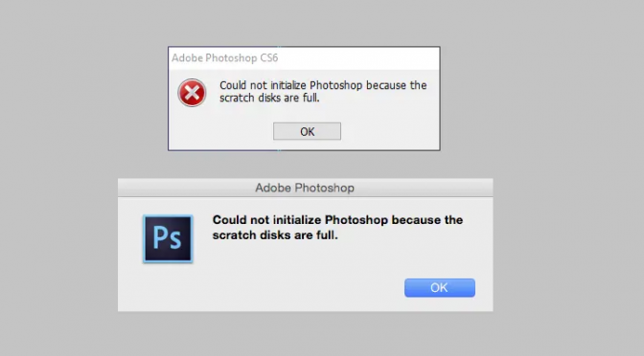Click gray background right of CS6 dialog
644x356 pixels.
(x=534, y=99)
